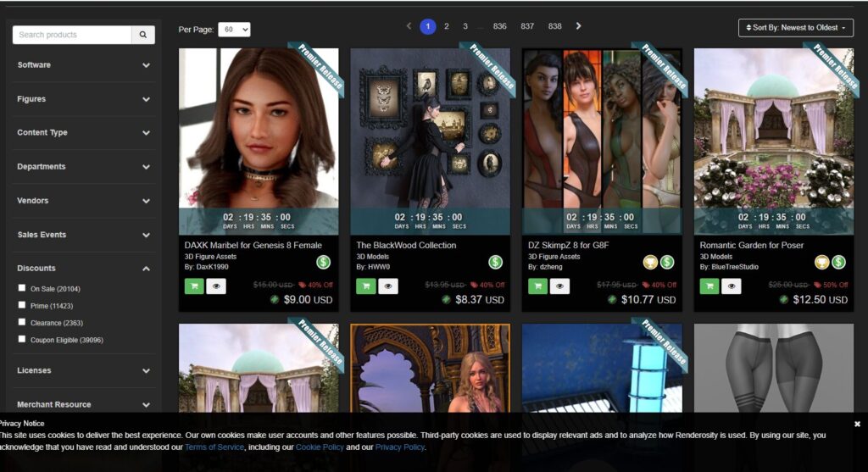Check the Prime discount filter
Screen dimensions: 868x472
pos(21,305)
